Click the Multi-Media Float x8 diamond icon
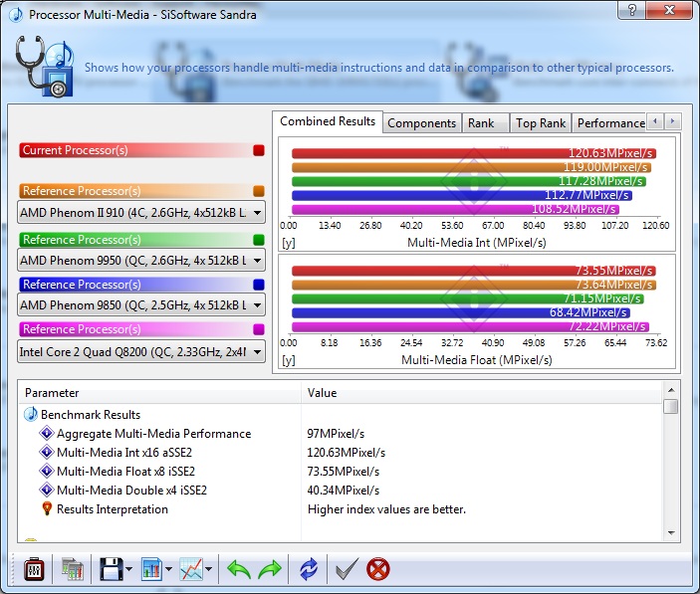 (47, 471)
